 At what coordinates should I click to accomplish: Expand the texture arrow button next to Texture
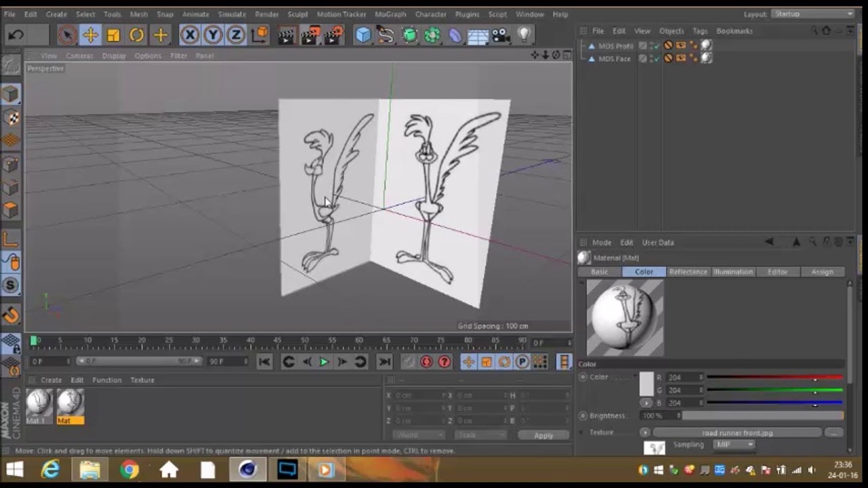click(644, 432)
